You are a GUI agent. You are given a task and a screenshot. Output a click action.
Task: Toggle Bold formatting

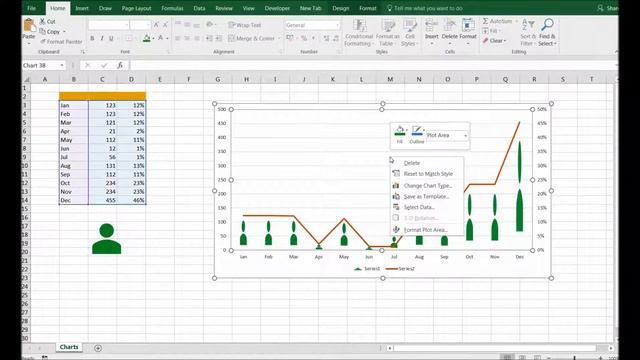92,38
